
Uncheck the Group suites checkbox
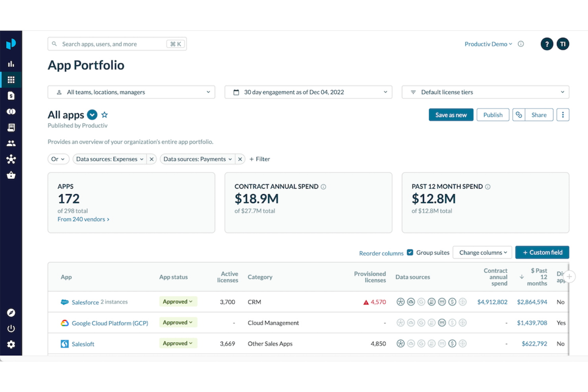(x=410, y=252)
